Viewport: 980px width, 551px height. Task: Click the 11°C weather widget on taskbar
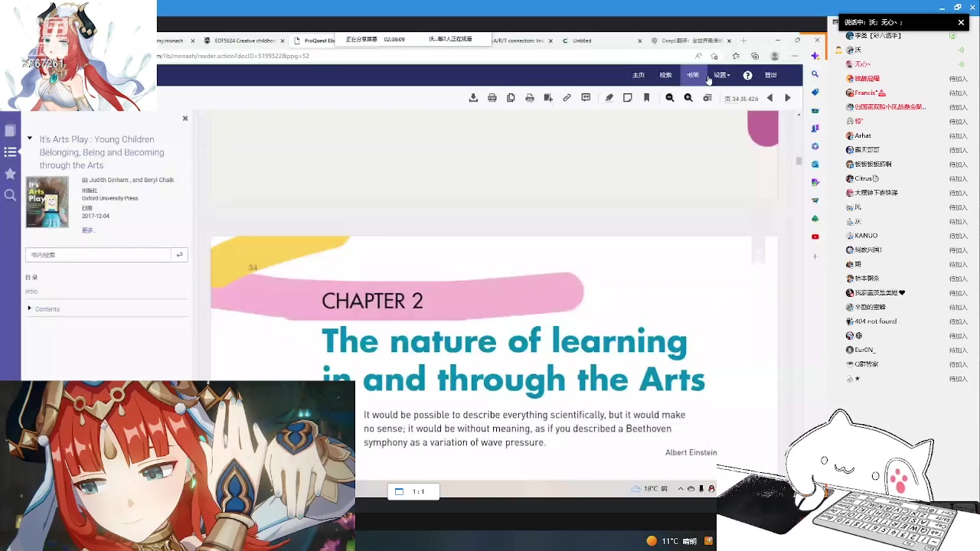(672, 541)
